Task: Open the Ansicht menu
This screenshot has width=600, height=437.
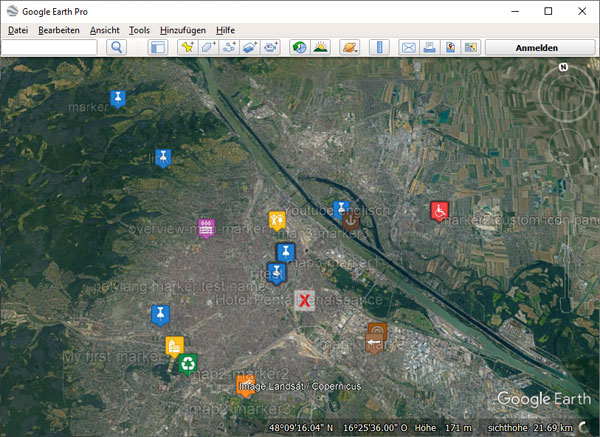Action: point(104,30)
